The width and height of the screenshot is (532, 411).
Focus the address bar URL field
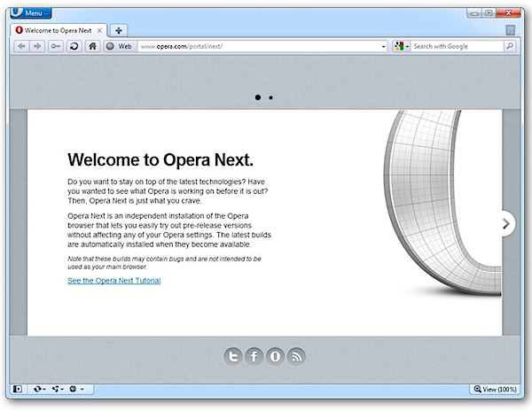[x=260, y=46]
